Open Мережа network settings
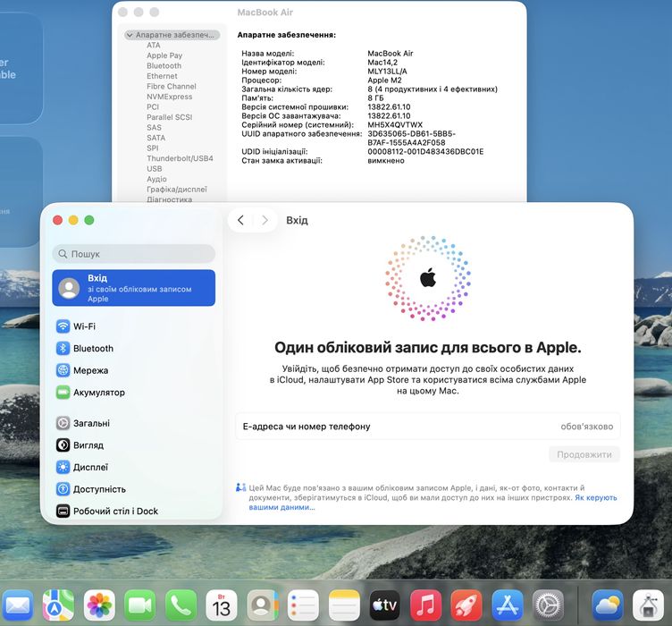This screenshot has height=626, width=672. coord(134,370)
